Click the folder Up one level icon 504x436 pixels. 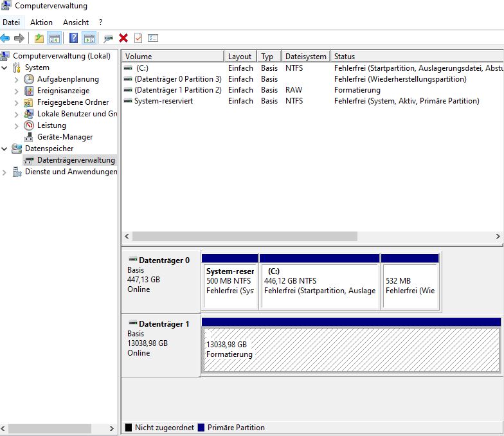point(40,39)
